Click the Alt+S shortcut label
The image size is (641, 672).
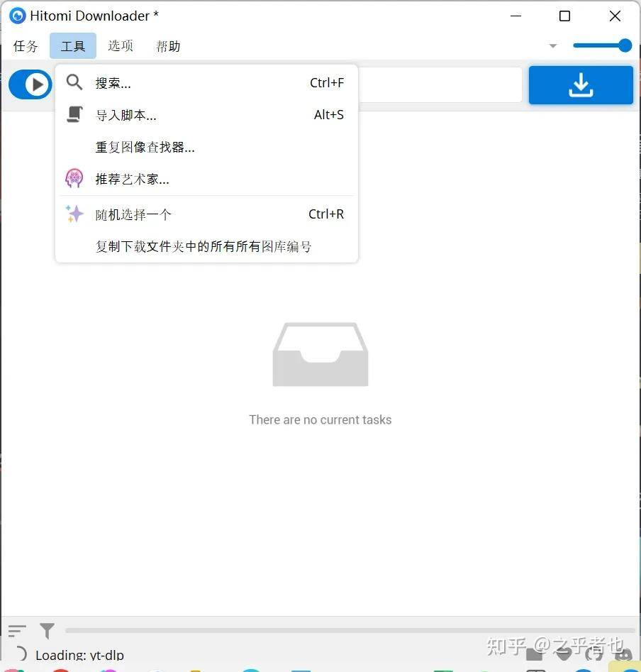point(329,115)
